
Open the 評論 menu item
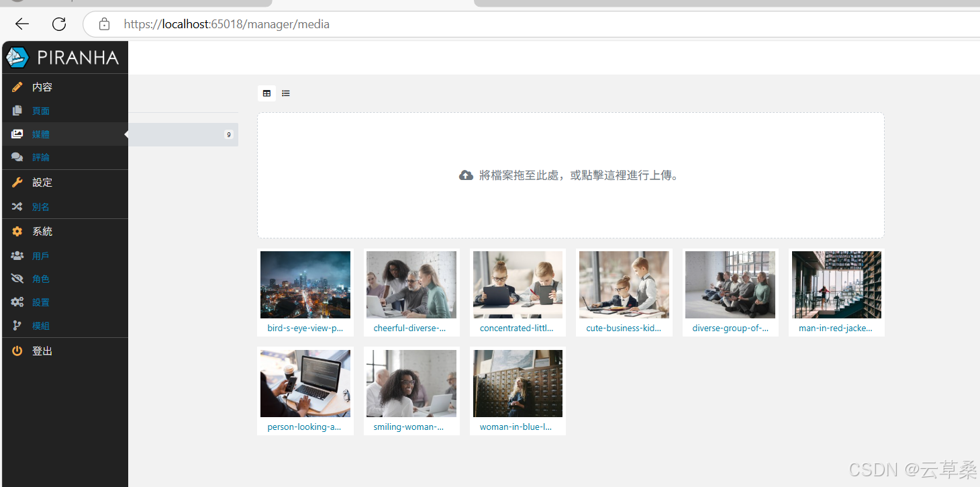(41, 157)
